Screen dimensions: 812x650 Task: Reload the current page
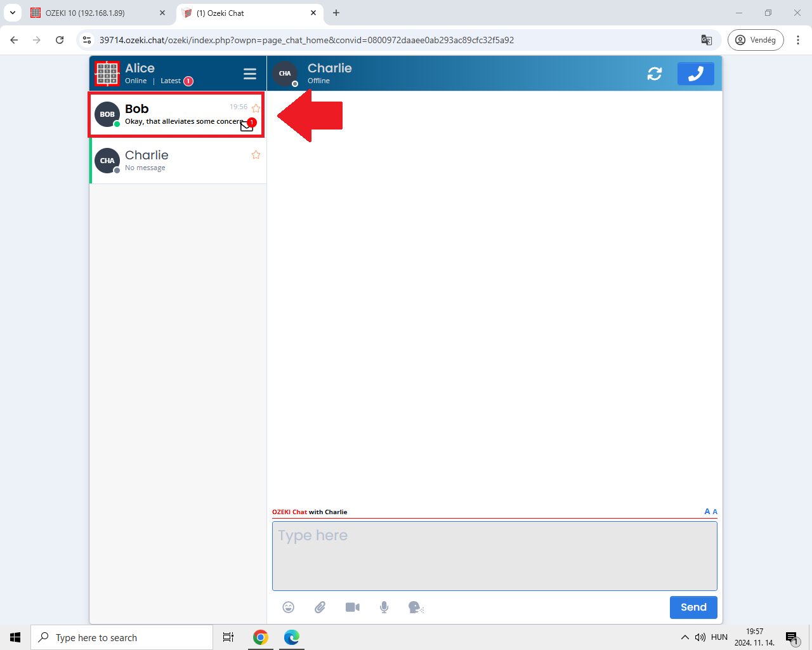pos(60,40)
